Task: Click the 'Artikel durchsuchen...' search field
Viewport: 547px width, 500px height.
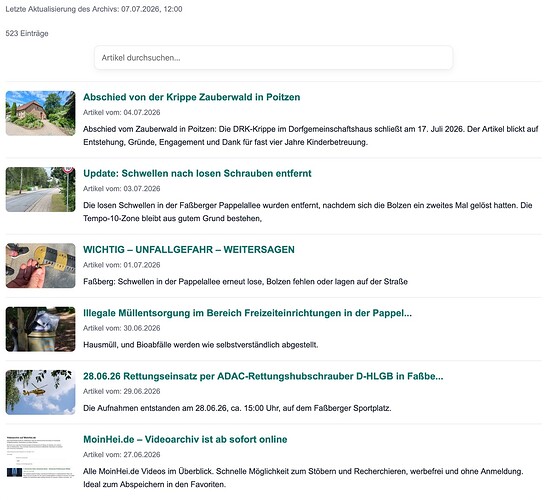Action: pyautogui.click(x=274, y=58)
